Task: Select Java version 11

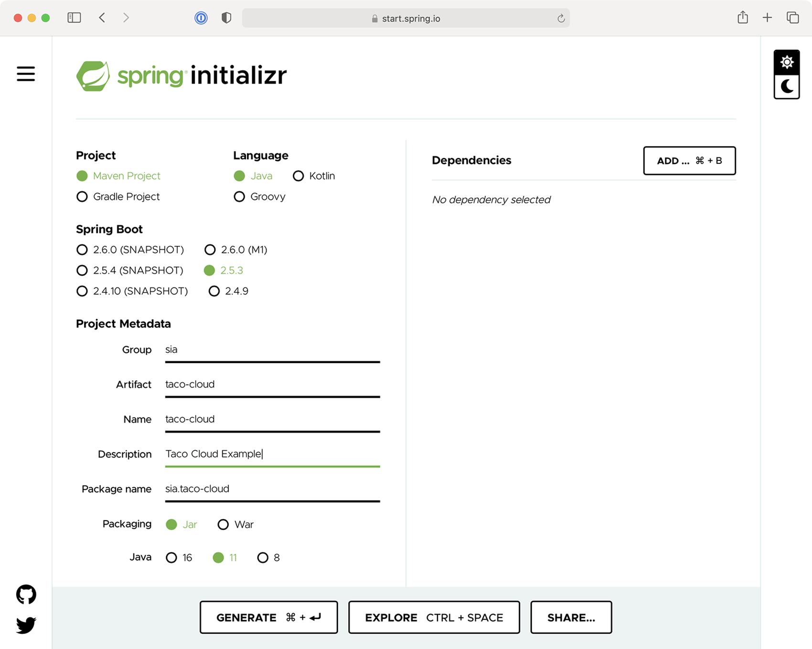Action: [225, 557]
